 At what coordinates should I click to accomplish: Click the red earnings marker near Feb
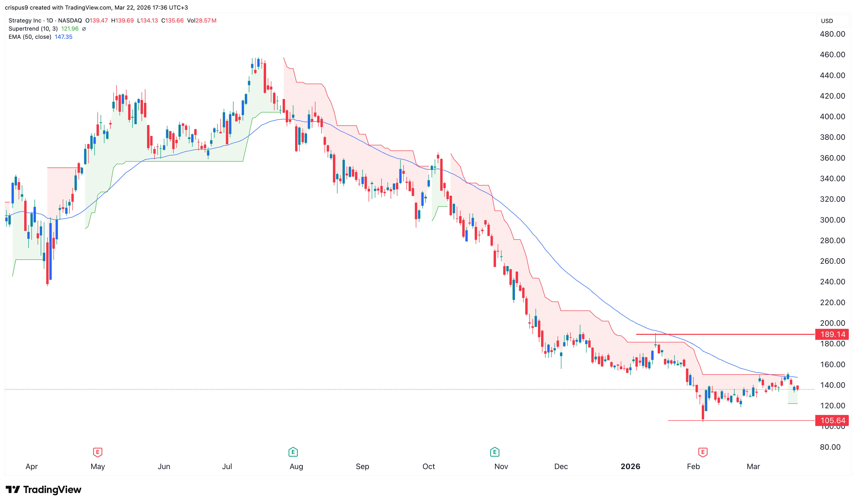tap(703, 452)
